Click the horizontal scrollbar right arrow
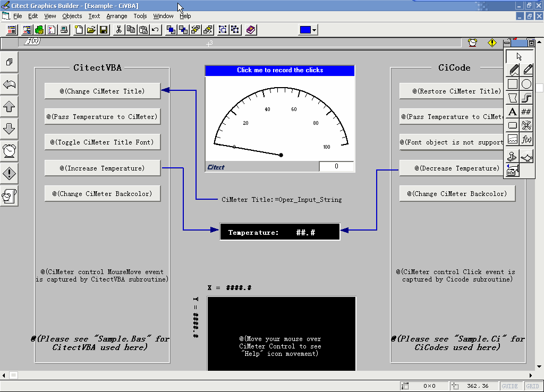 coord(531,376)
